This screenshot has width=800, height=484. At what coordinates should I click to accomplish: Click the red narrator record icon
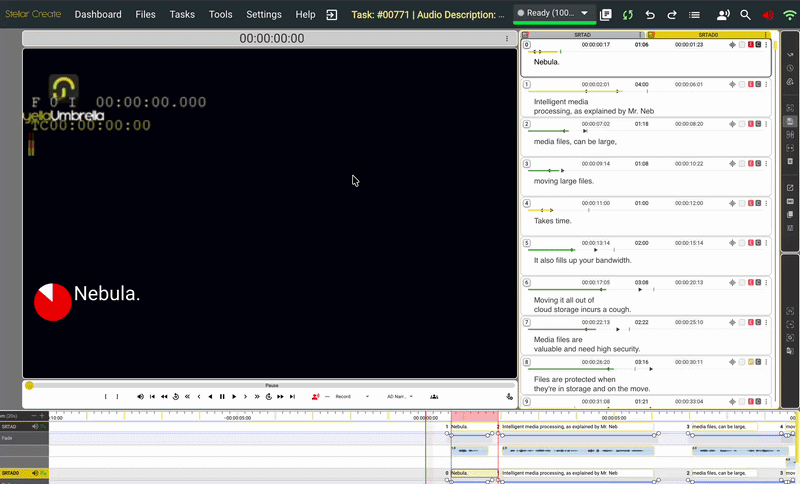click(x=315, y=396)
